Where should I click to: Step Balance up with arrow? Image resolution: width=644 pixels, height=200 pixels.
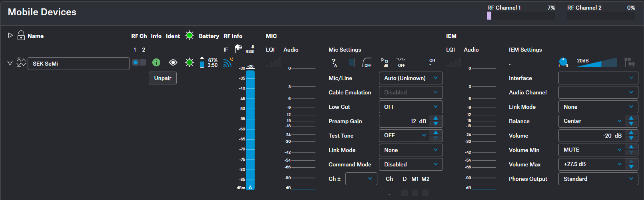point(631,118)
